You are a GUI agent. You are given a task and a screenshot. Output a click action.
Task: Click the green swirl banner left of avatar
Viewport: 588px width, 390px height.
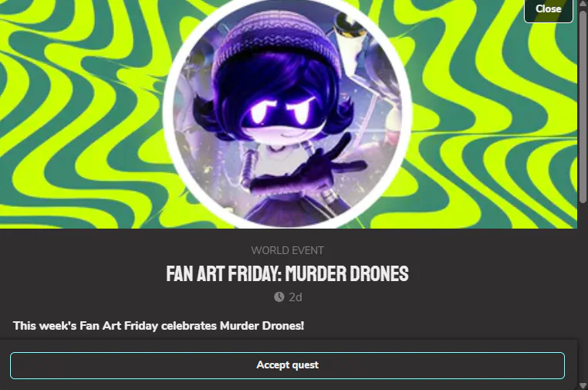(x=80, y=113)
